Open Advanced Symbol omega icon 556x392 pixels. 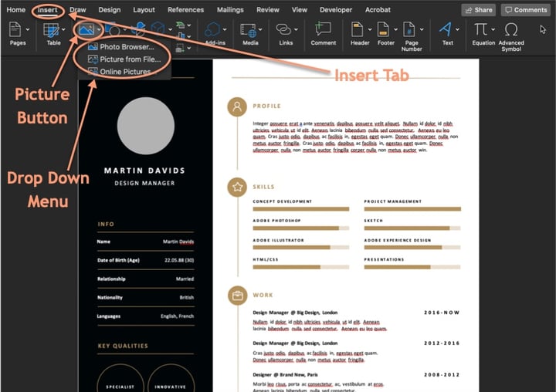pyautogui.click(x=511, y=30)
